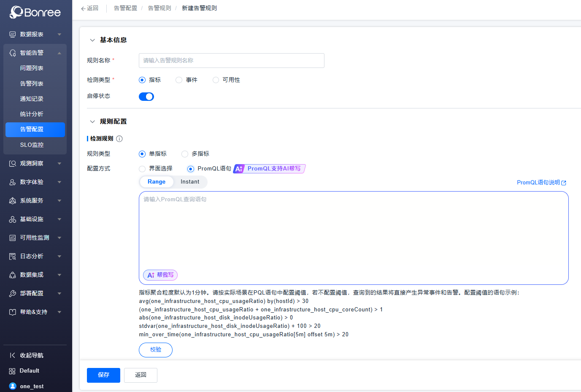Enable the 启停状态 switch
Viewport: 581px width, 392px height.
point(146,96)
